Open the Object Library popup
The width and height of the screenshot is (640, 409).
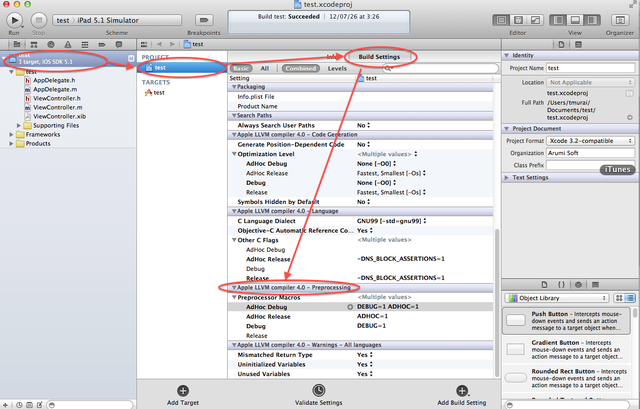tap(557, 298)
